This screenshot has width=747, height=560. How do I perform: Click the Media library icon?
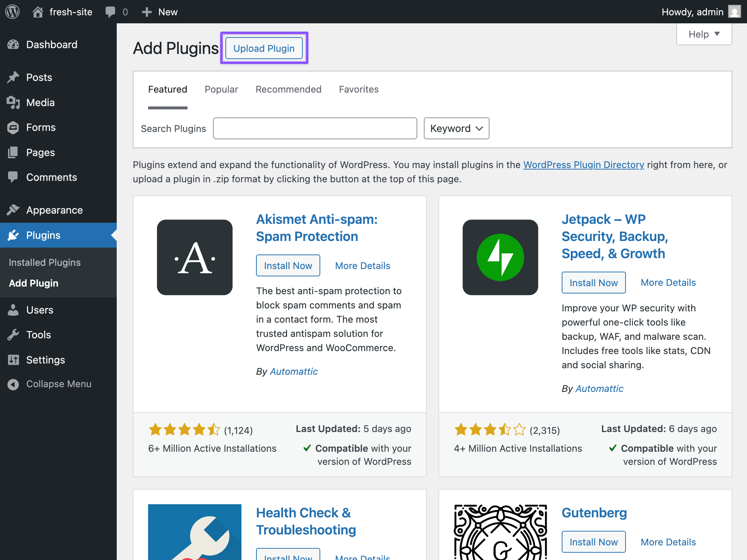13,102
